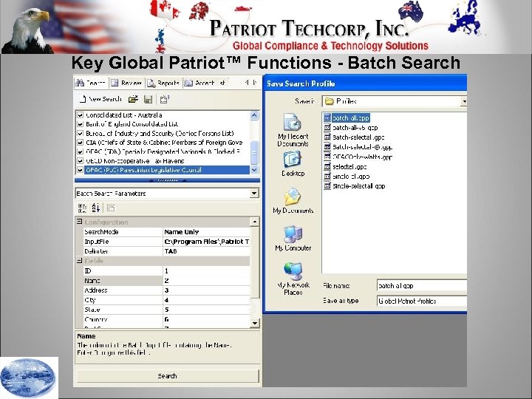Click the tab scroll left arrow

point(248,83)
